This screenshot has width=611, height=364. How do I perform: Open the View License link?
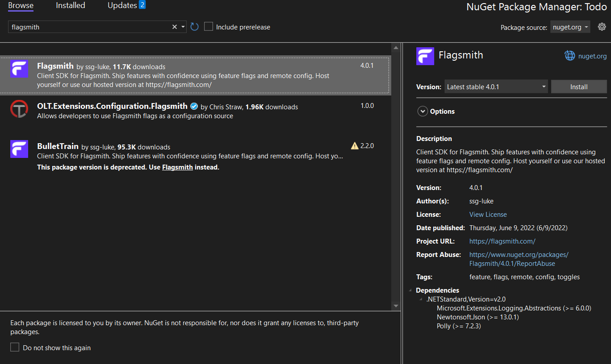[x=488, y=214]
